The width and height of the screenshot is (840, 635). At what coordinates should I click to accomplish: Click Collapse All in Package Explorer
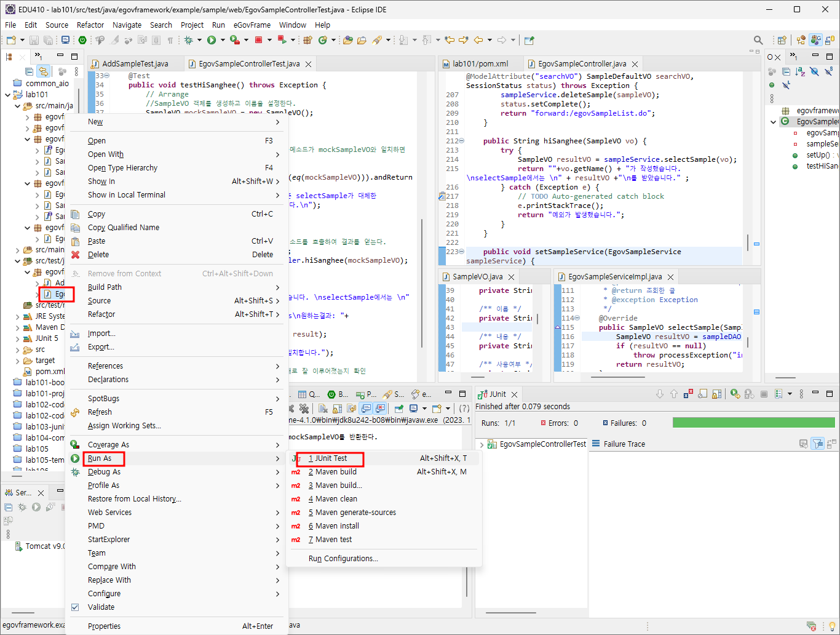coord(29,71)
